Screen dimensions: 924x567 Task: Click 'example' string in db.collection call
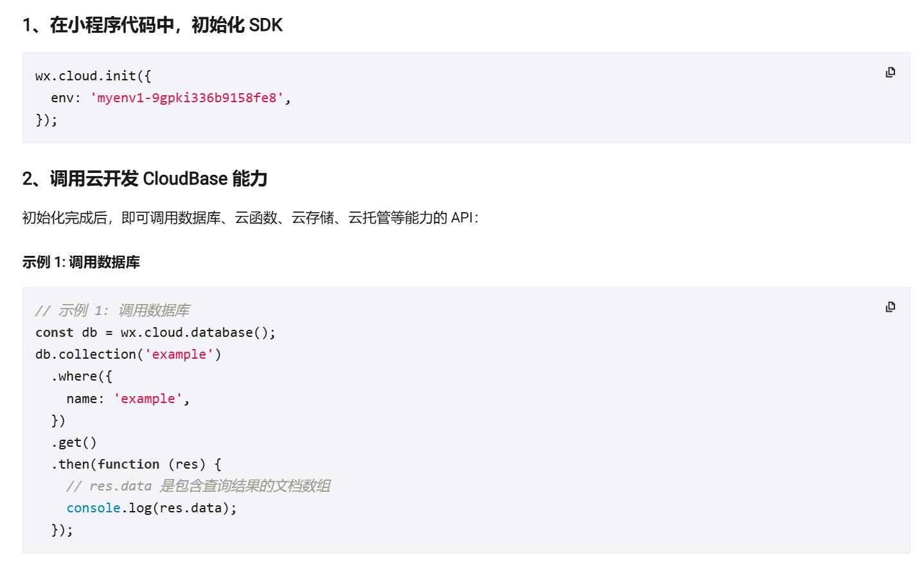tap(179, 354)
